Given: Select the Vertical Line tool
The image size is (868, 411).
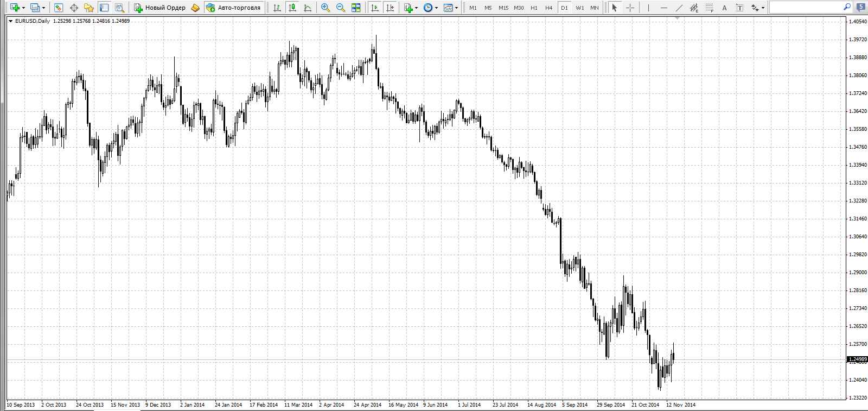Looking at the screenshot, I should pos(648,8).
